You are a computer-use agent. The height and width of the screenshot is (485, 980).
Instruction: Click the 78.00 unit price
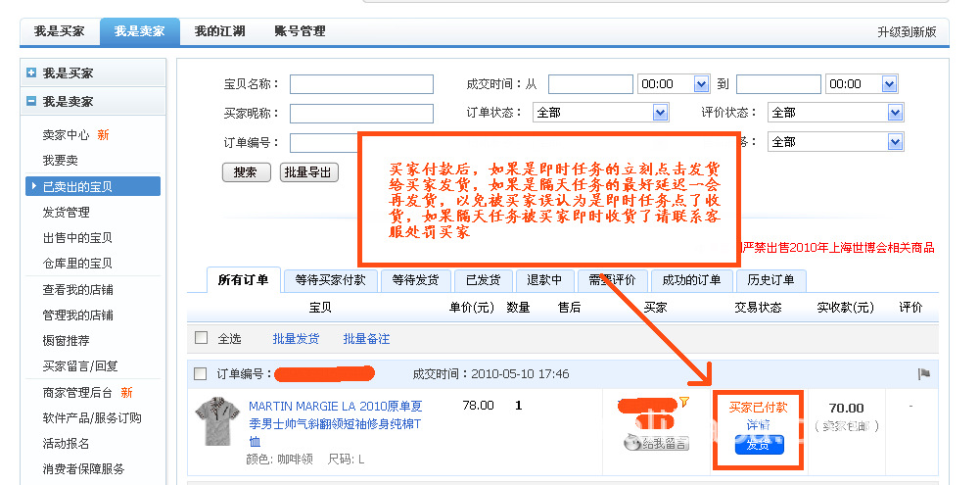point(478,406)
